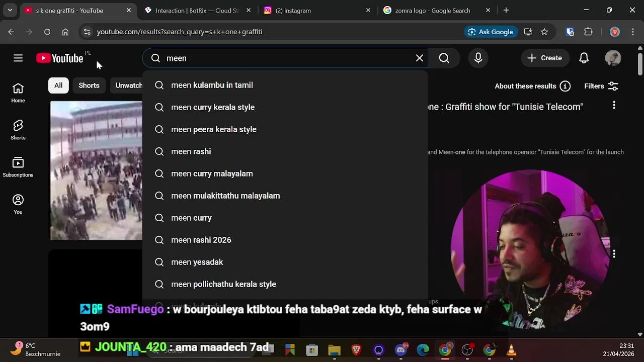Viewport: 644px width, 362px height.
Task: Click the YouTube logo
Action: pyautogui.click(x=60, y=58)
